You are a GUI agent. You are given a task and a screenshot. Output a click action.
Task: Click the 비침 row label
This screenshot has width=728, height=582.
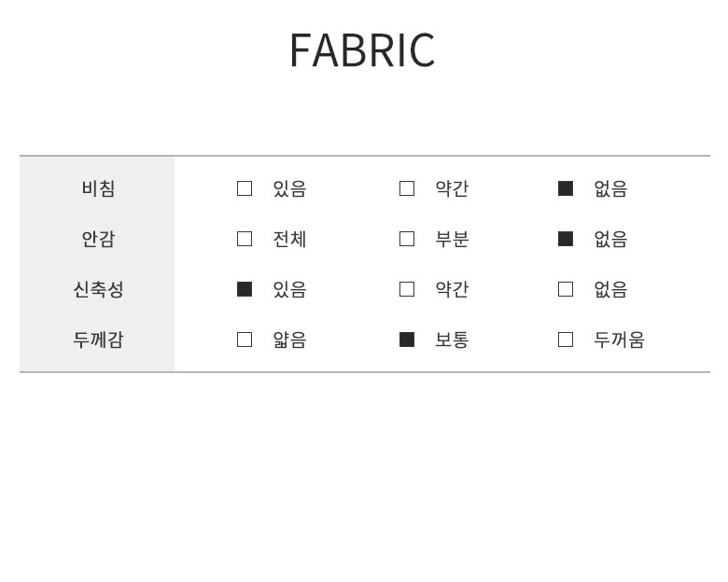click(x=98, y=188)
